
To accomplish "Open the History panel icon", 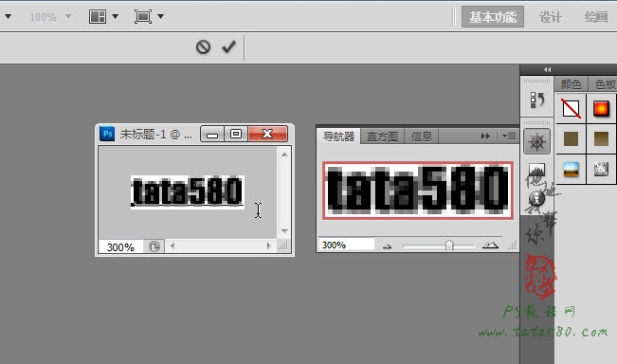I will pyautogui.click(x=536, y=100).
